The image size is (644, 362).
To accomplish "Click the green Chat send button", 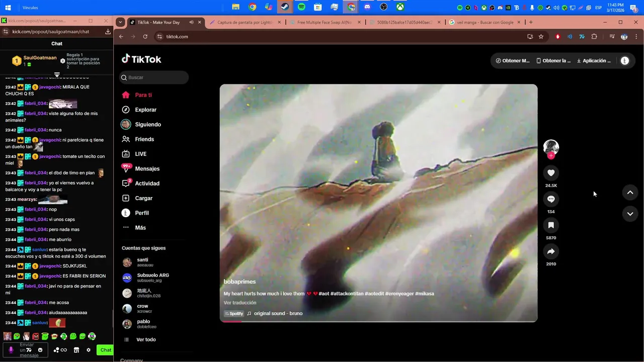I will point(106,350).
